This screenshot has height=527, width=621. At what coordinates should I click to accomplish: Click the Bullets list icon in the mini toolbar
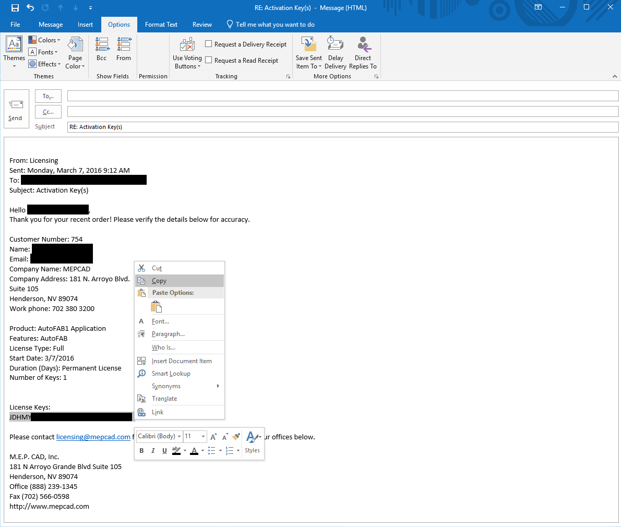click(211, 451)
